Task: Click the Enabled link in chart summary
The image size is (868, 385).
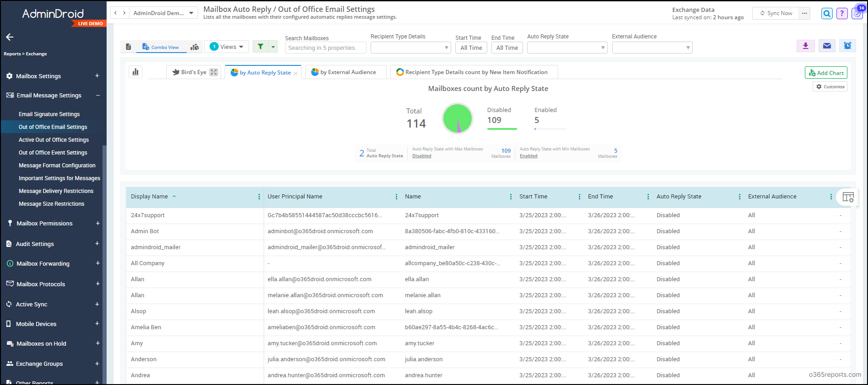Action: (528, 156)
